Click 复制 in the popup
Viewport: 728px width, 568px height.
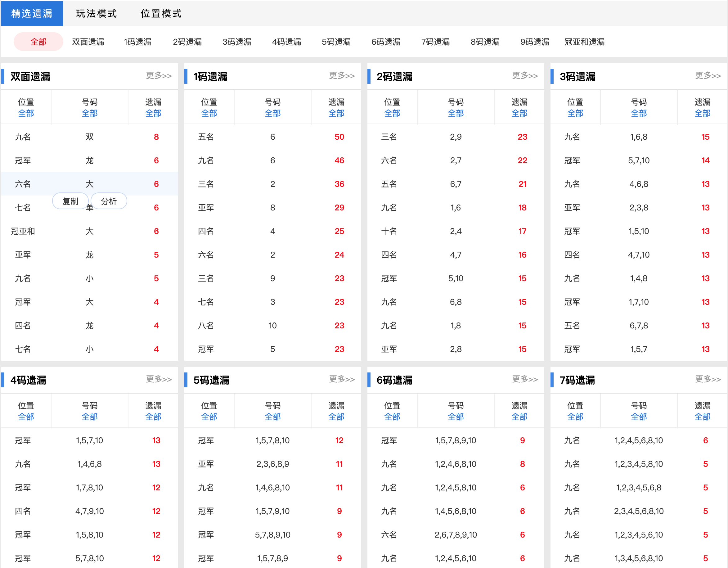point(70,201)
